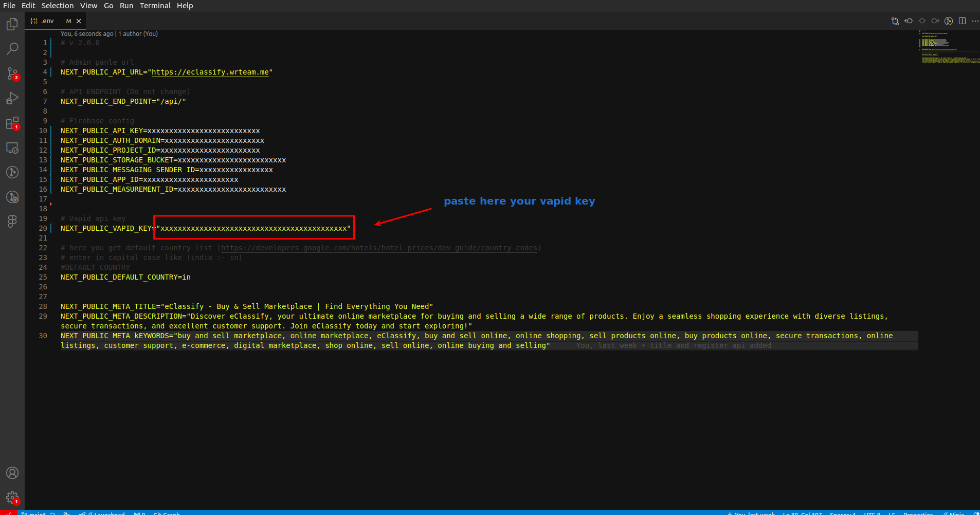Open the Extensions view
The height and width of the screenshot is (515, 980).
12,123
